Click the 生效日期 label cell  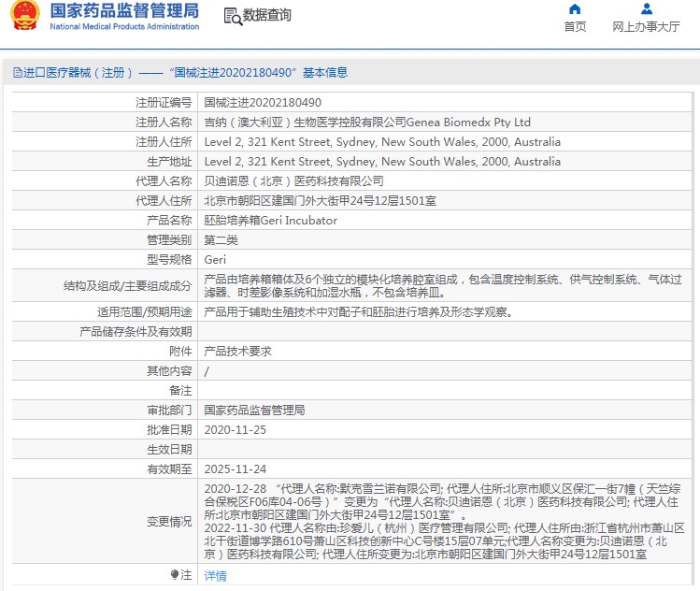(x=105, y=450)
